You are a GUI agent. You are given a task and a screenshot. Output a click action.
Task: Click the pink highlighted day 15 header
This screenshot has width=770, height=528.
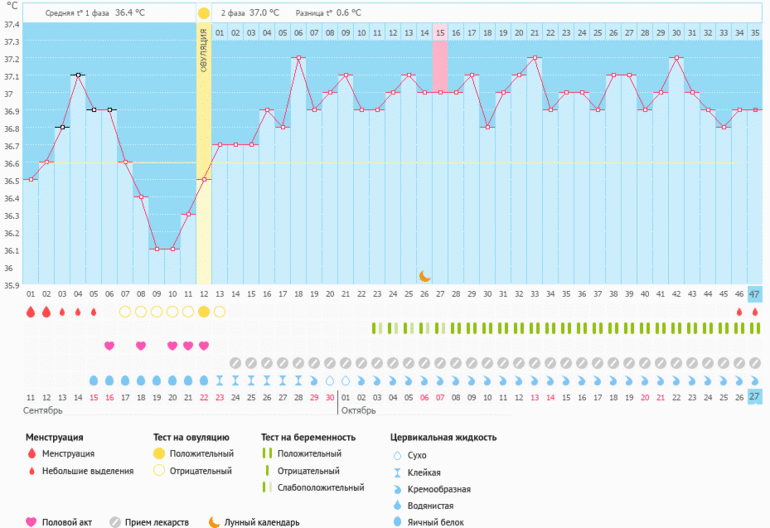pyautogui.click(x=440, y=33)
